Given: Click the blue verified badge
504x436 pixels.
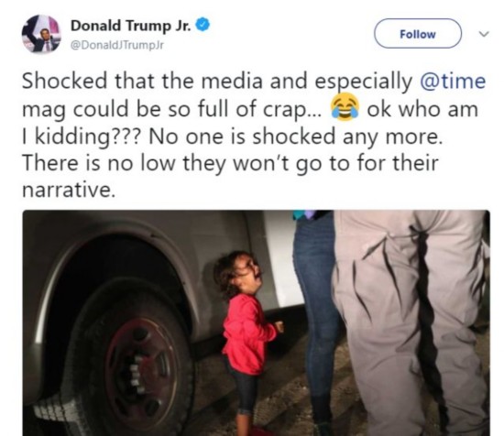Looking at the screenshot, I should point(203,25).
